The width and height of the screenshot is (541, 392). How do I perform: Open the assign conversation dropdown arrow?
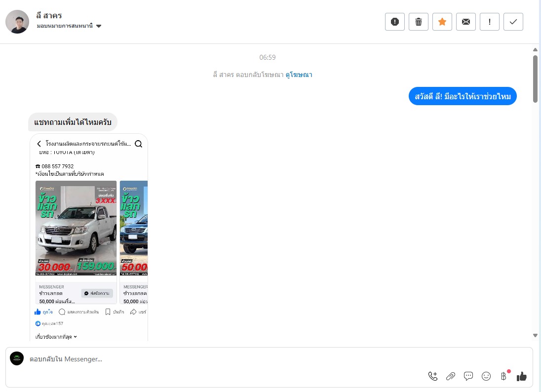coord(99,26)
